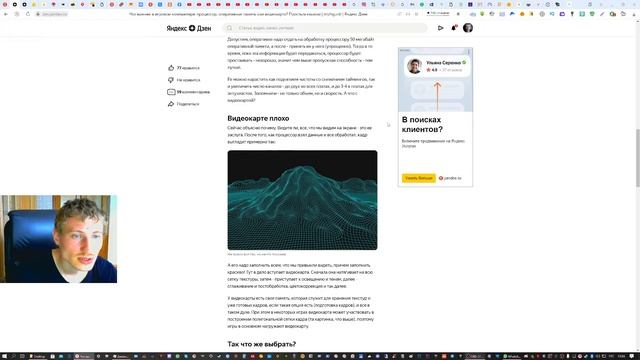This screenshot has height=360, width=640.
Task: Open the ad options menu dots
Action: tap(469, 52)
